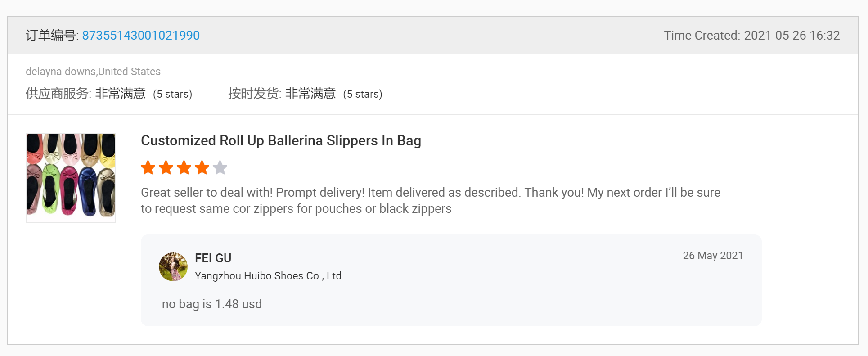Screen dimensions: 868x356
Task: Click the fifth gray rating star
Action: click(220, 168)
